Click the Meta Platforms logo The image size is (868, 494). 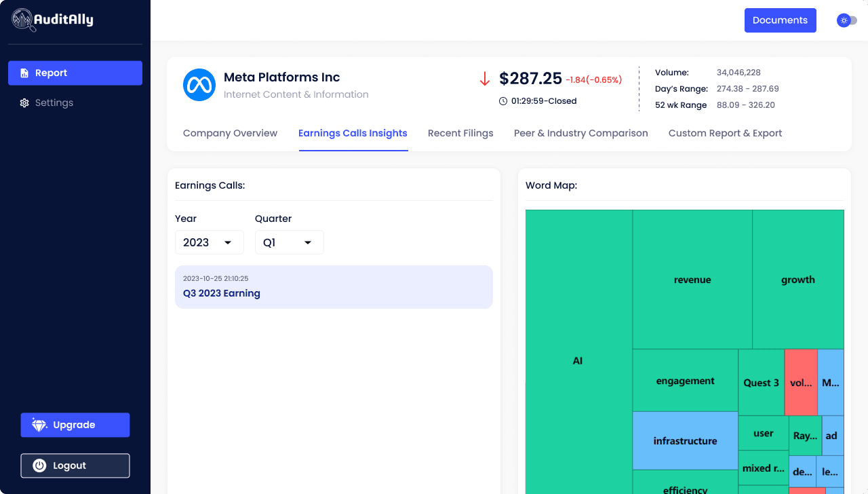click(199, 85)
